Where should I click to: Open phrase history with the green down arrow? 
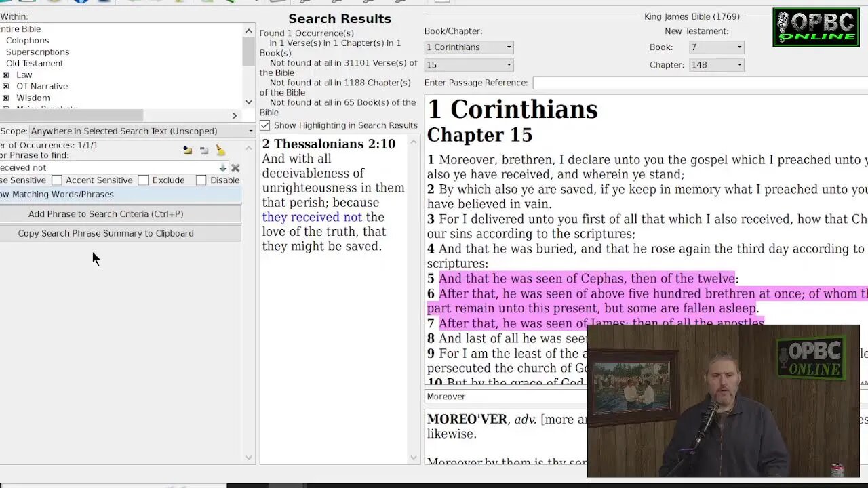tap(222, 167)
